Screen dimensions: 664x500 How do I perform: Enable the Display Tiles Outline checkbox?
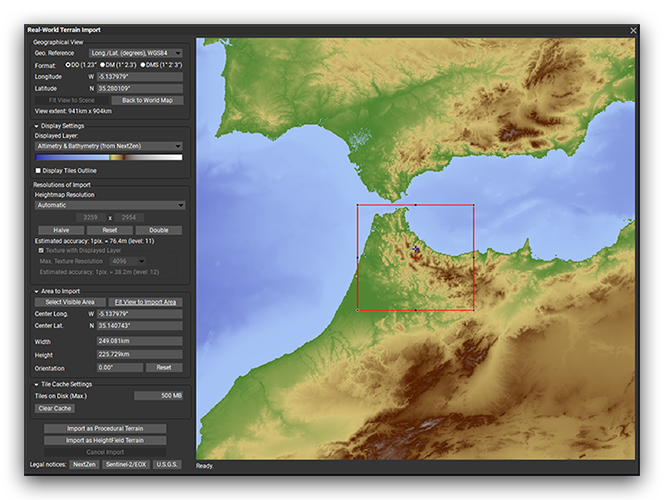click(x=38, y=170)
